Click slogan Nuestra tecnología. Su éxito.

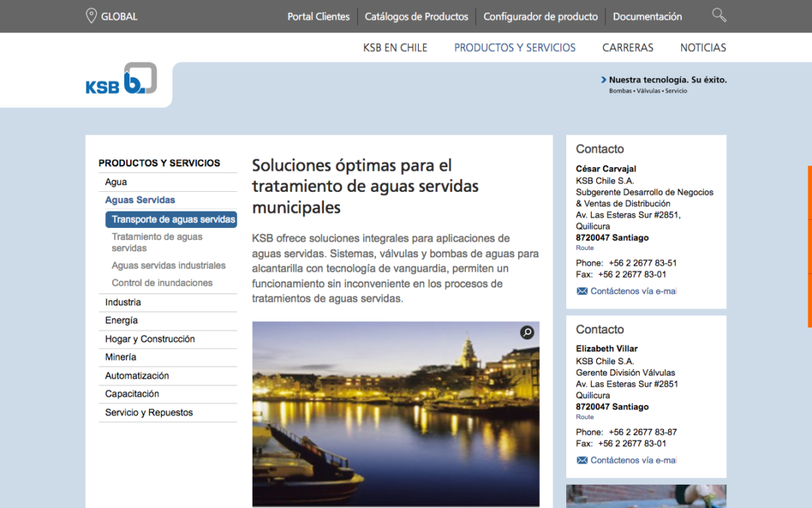pos(668,80)
